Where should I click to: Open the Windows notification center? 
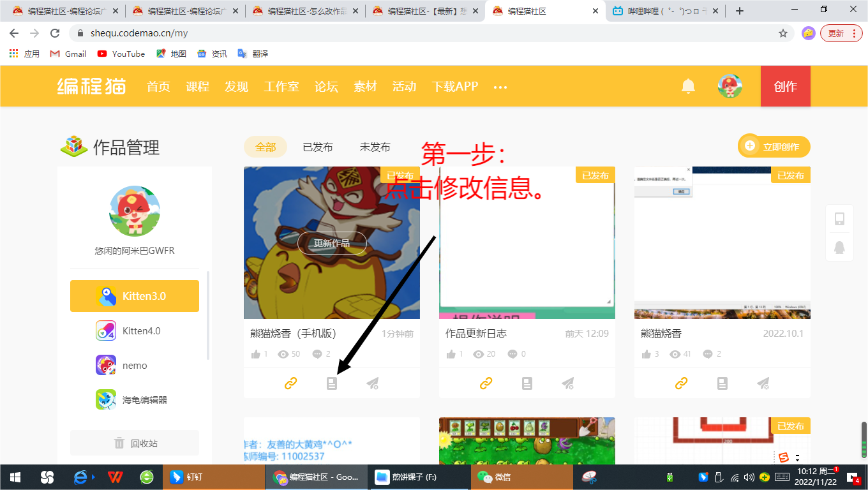click(853, 477)
